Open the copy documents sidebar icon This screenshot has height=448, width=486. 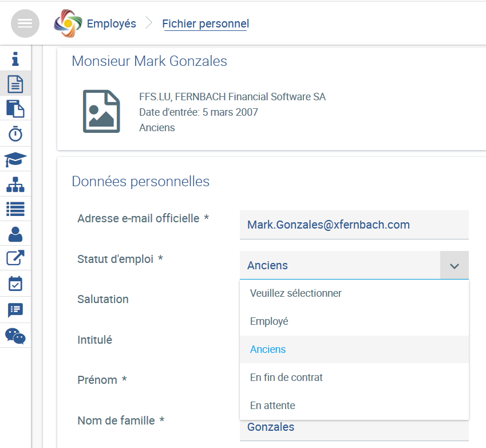(15, 109)
